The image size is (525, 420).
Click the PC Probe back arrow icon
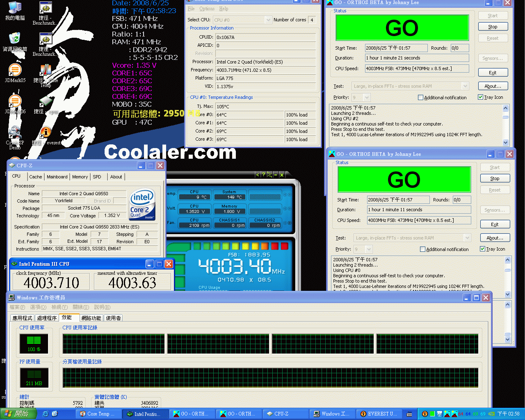point(258,175)
